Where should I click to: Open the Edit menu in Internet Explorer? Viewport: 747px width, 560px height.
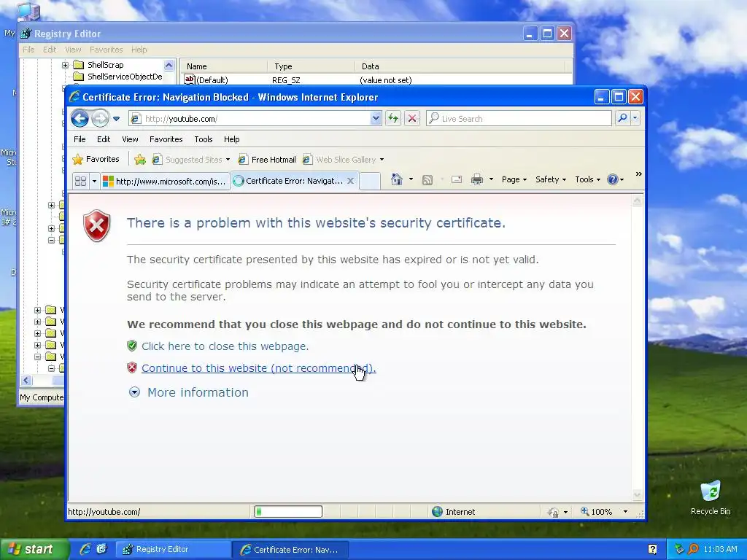pyautogui.click(x=104, y=139)
